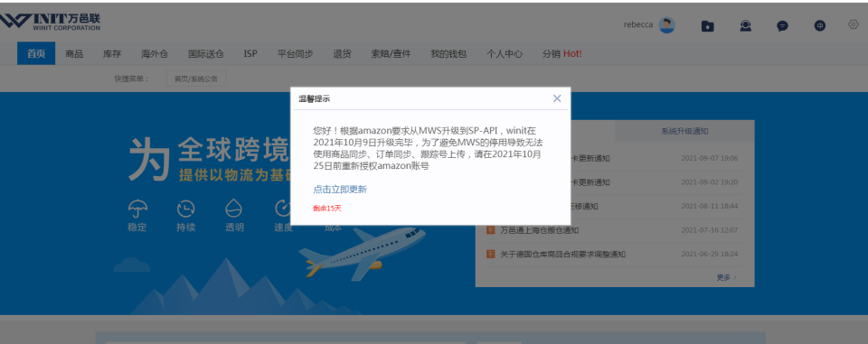
Task: Switch language via the 中 icon
Action: [x=820, y=25]
